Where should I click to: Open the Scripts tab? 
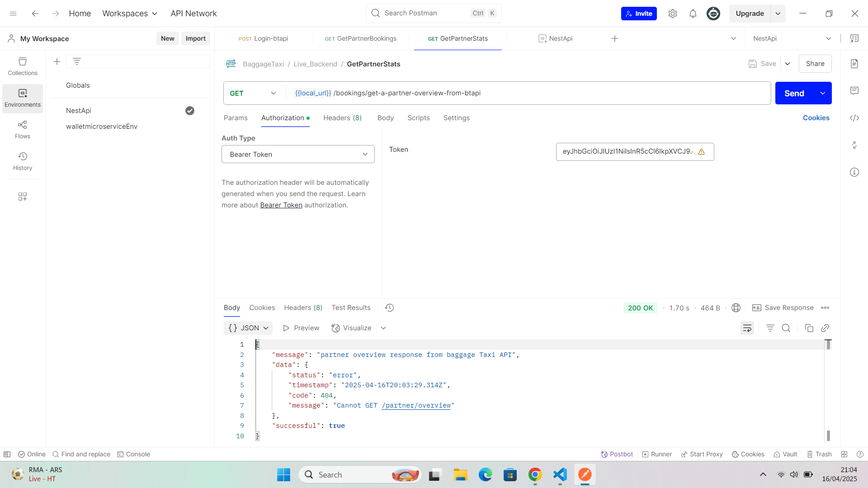419,118
